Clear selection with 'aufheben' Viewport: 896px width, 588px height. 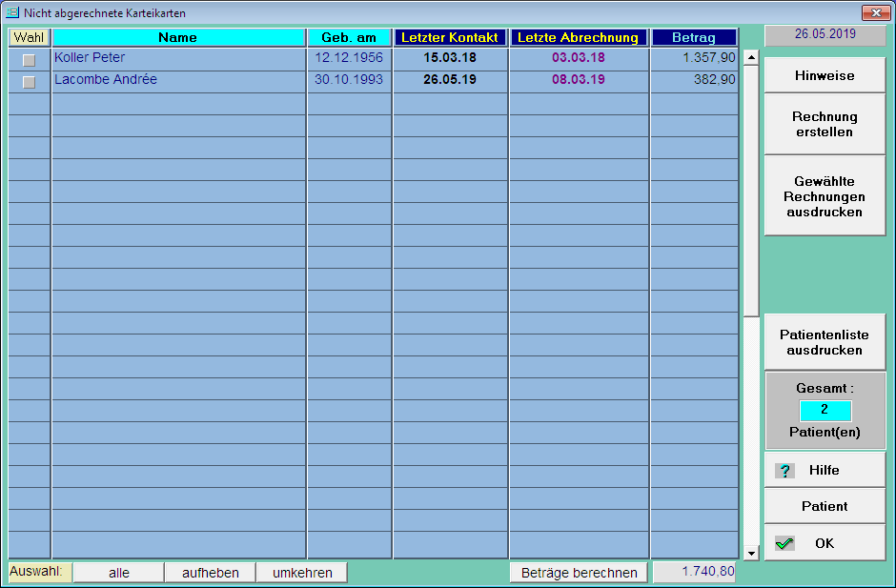[x=210, y=573]
